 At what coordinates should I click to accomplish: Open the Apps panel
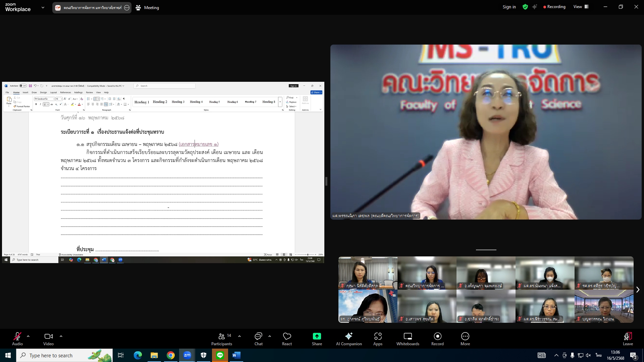[x=378, y=337]
